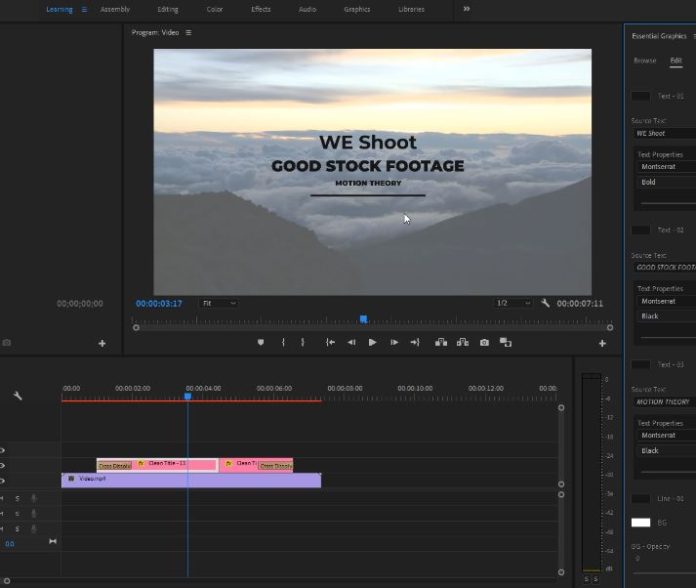Open the Fit zoom level dropdown
Image resolution: width=696 pixels, height=588 pixels.
tap(218, 303)
